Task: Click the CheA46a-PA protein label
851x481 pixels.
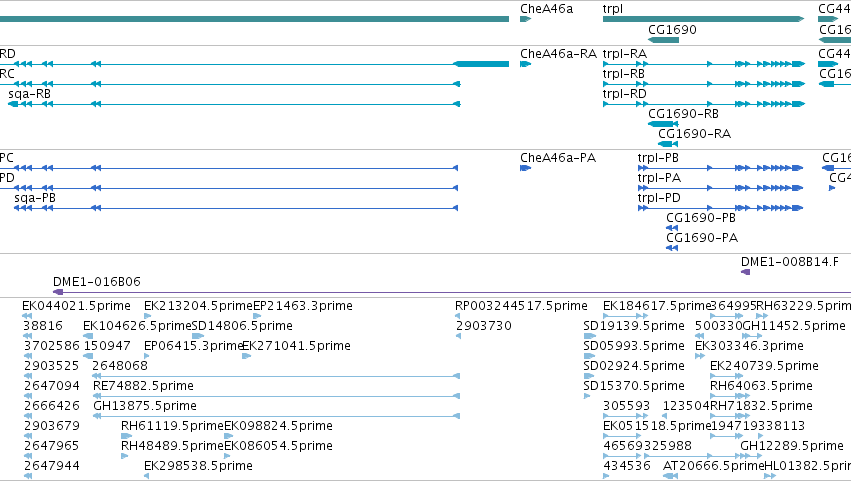Action: pos(558,158)
